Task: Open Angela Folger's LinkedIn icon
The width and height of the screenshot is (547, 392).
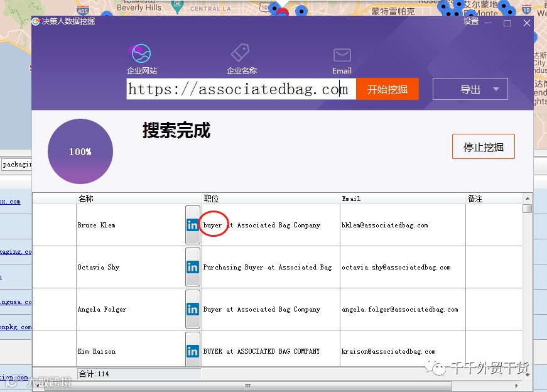Action: coord(193,309)
